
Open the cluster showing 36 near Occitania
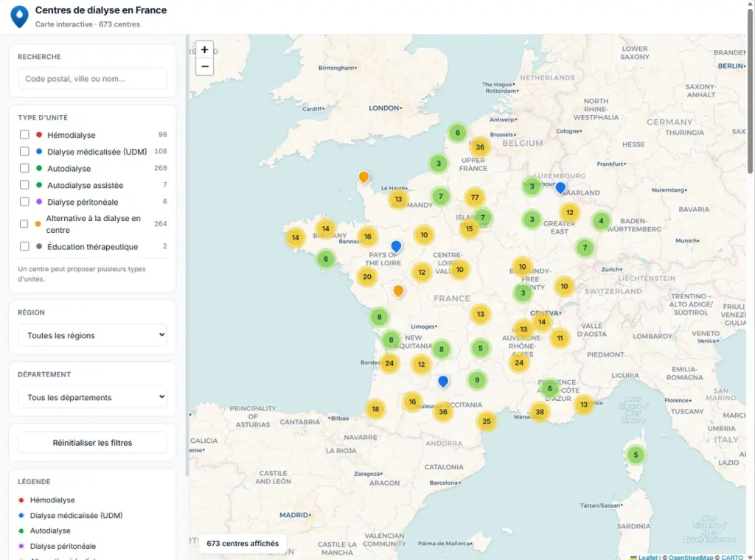point(443,412)
